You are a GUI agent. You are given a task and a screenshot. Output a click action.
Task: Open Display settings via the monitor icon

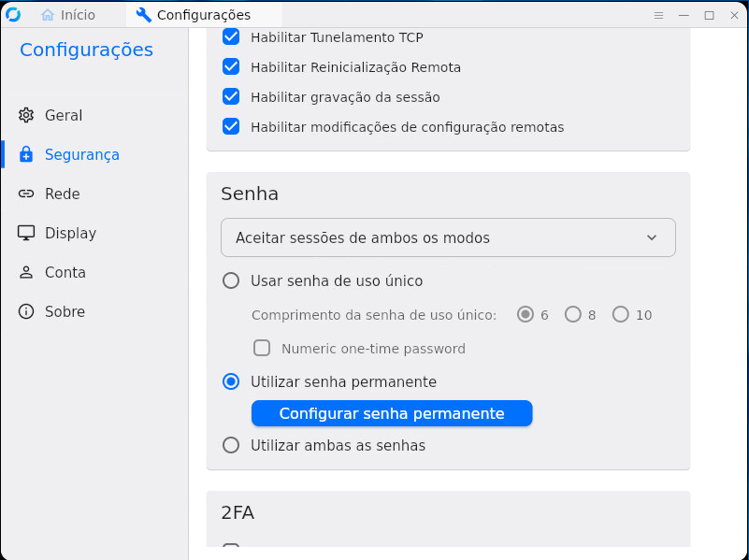[x=25, y=233]
